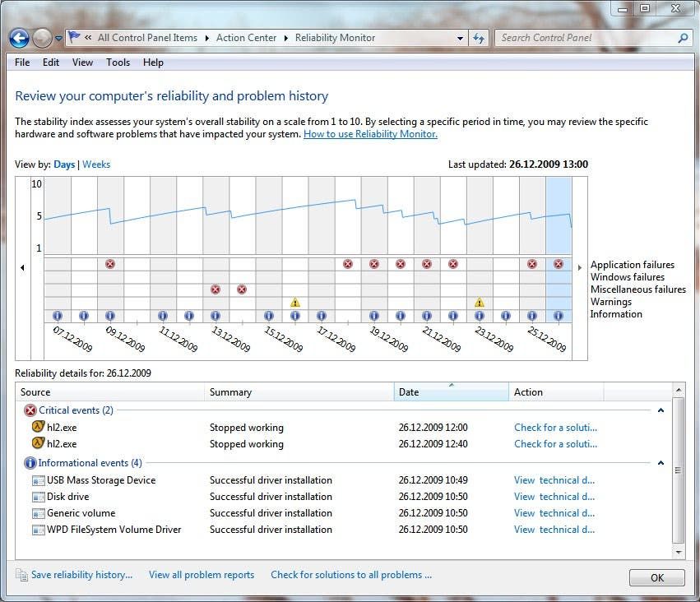Open the Tools menu
This screenshot has width=700, height=602.
coord(118,63)
